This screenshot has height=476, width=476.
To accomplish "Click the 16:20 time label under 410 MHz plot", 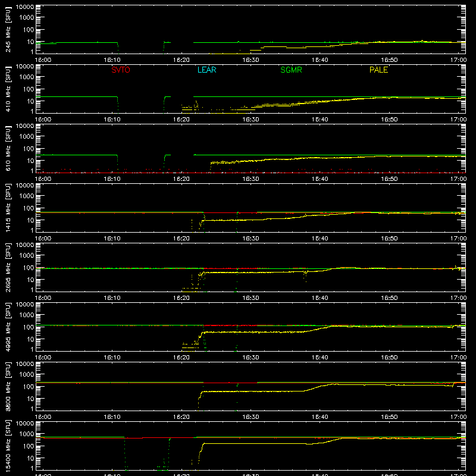I will (181, 120).
